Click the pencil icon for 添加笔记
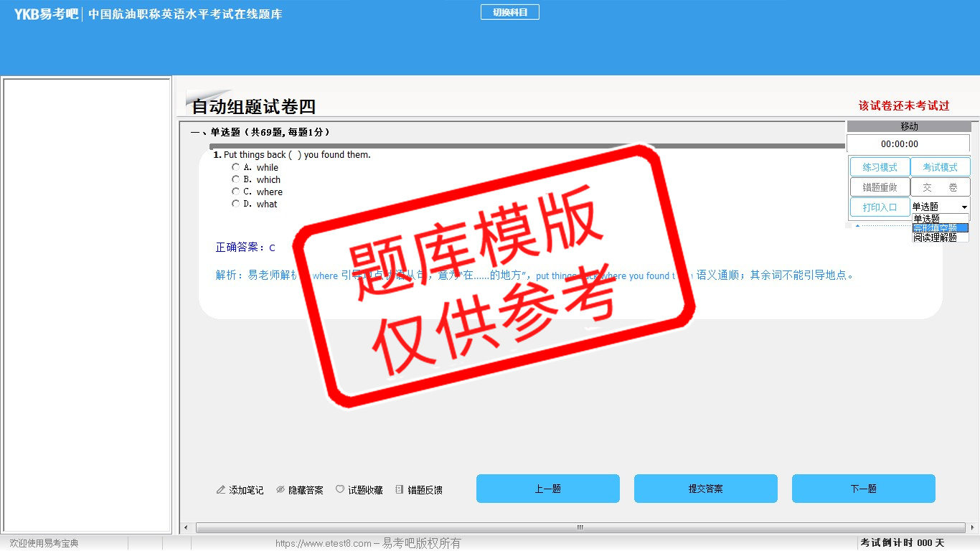Image resolution: width=980 pixels, height=551 pixels. pos(221,490)
